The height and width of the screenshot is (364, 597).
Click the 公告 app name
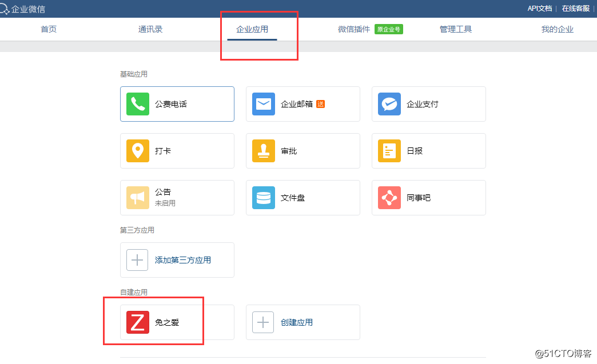pyautogui.click(x=163, y=191)
